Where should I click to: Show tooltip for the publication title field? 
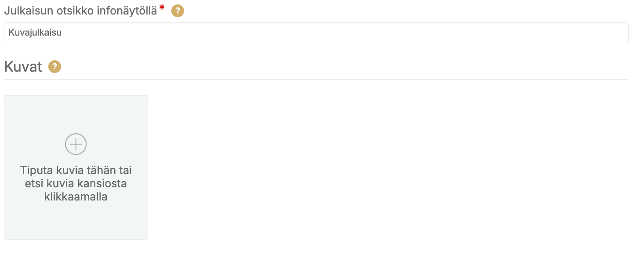pos(177,11)
